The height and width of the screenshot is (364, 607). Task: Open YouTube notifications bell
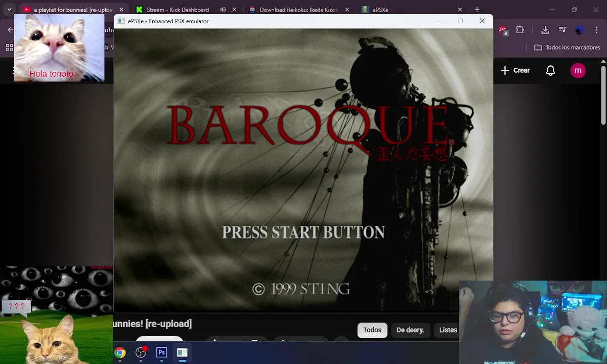point(551,70)
